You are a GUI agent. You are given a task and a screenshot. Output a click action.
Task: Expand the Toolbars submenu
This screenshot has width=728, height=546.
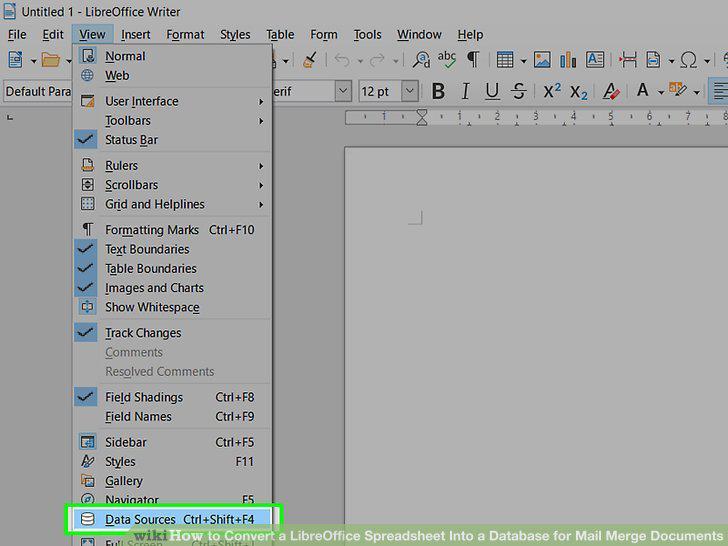click(x=172, y=121)
